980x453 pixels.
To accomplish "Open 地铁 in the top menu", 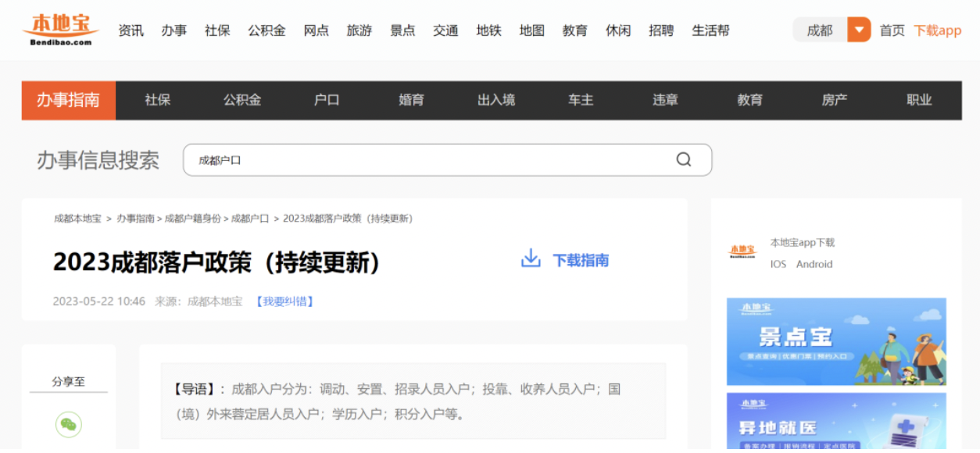I will click(488, 30).
